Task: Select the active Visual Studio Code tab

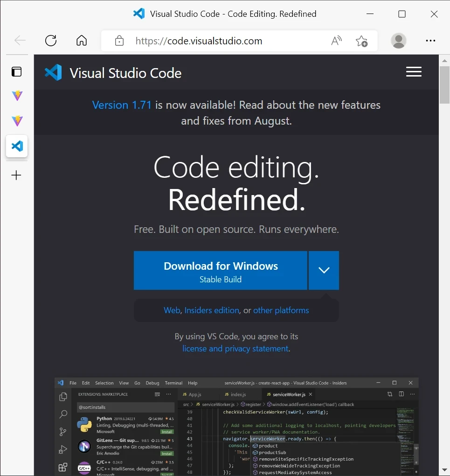Action: [17, 146]
